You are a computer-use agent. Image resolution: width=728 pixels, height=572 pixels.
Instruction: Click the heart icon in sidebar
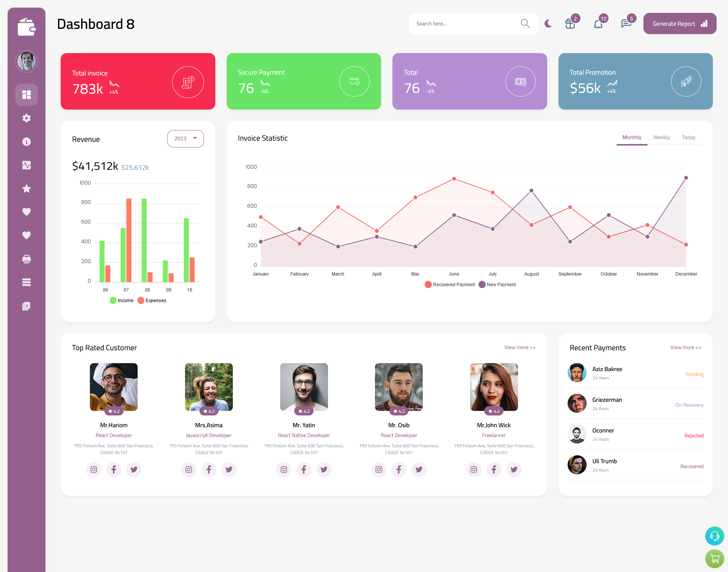point(27,212)
